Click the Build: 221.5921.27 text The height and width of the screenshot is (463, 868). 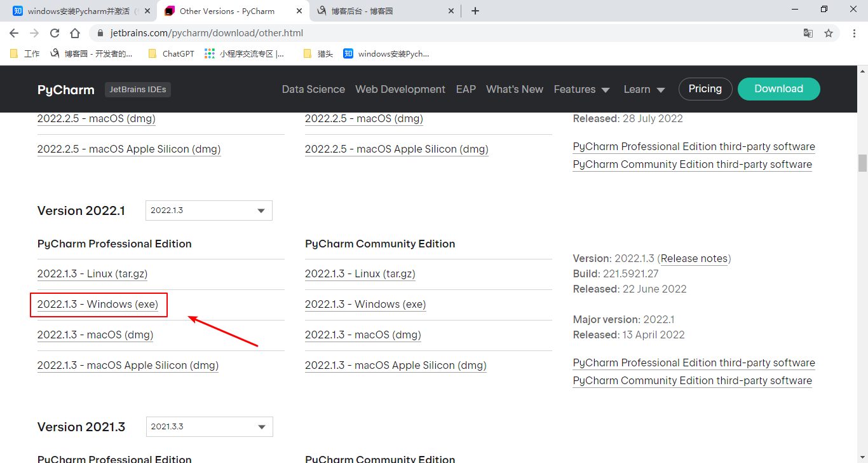[x=616, y=273]
